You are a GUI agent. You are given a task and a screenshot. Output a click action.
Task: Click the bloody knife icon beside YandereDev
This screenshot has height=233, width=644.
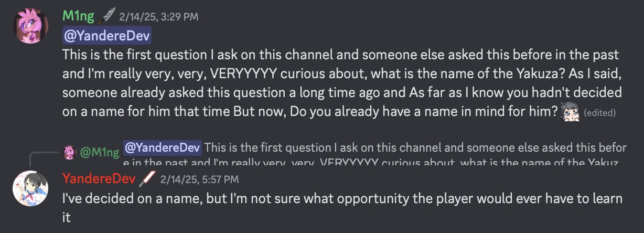(148, 179)
